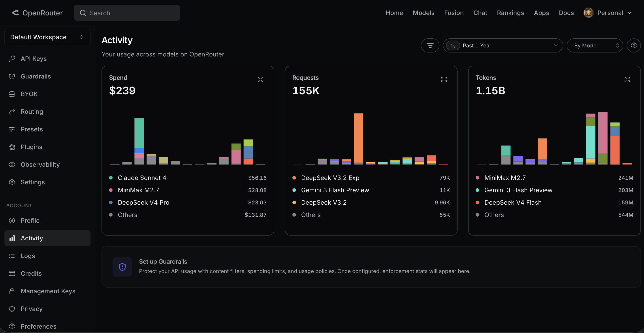Click the 1y badge in range selector
644x333 pixels.
point(453,45)
